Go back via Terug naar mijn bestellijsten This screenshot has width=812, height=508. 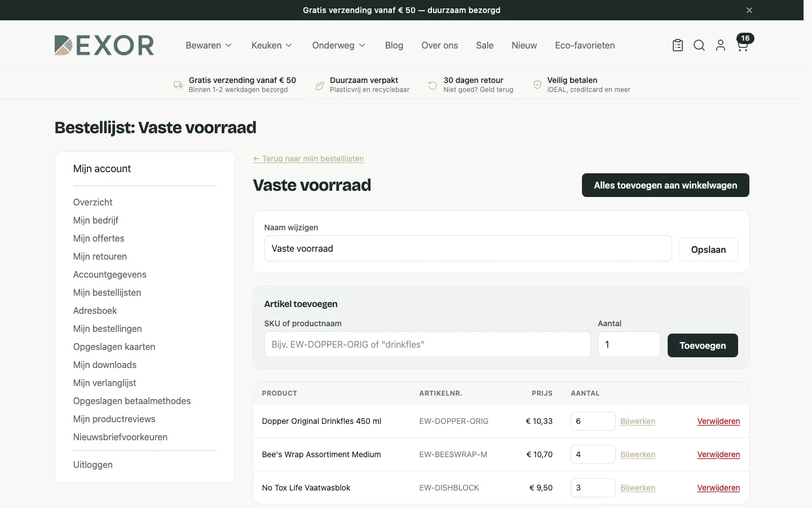308,159
